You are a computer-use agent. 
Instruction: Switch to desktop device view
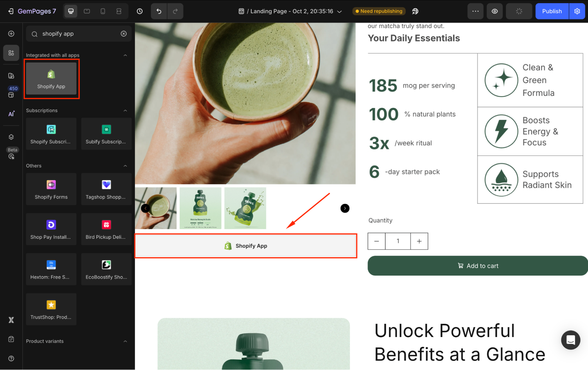pos(71,11)
